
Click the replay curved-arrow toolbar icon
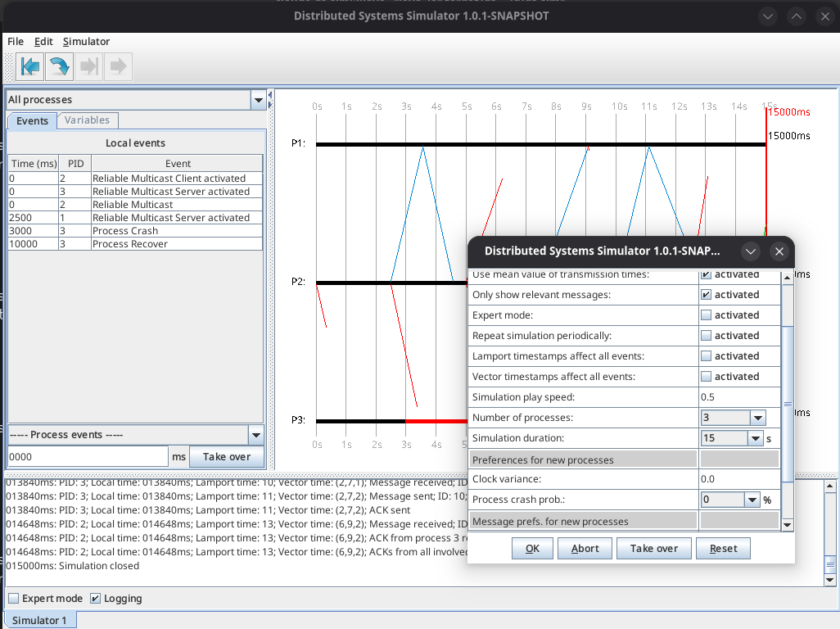pyautogui.click(x=60, y=66)
